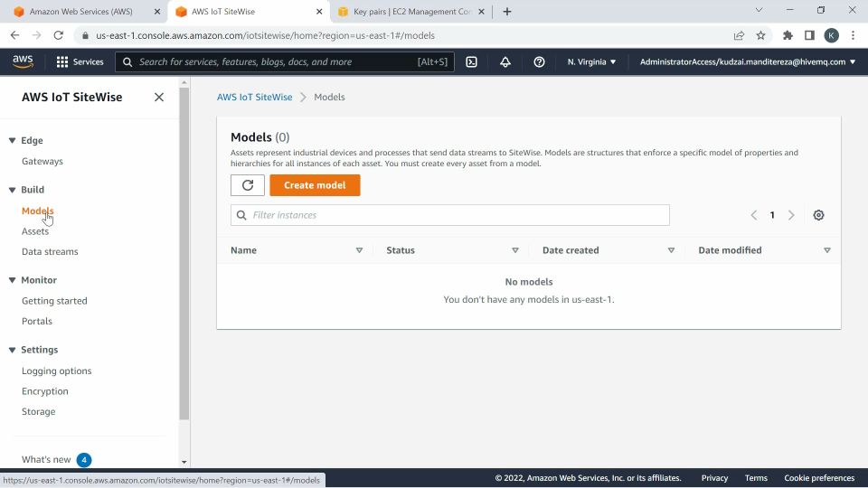Click page number 1 in pagination

coord(772,215)
